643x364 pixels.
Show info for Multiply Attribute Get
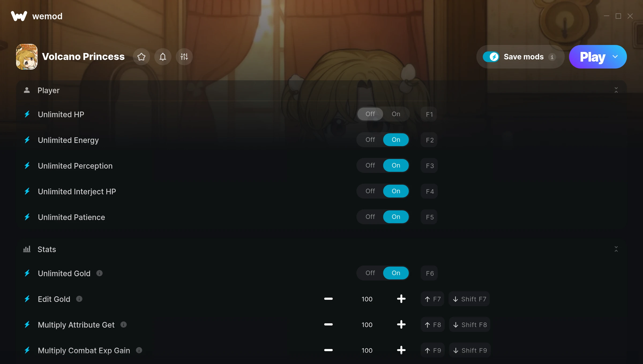click(x=124, y=324)
